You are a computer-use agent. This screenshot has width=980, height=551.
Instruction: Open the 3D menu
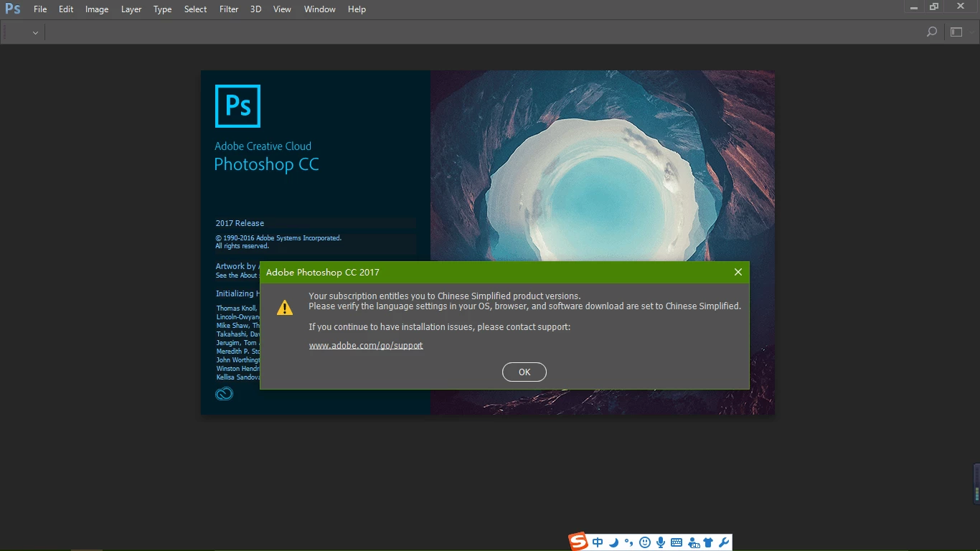[x=255, y=9]
